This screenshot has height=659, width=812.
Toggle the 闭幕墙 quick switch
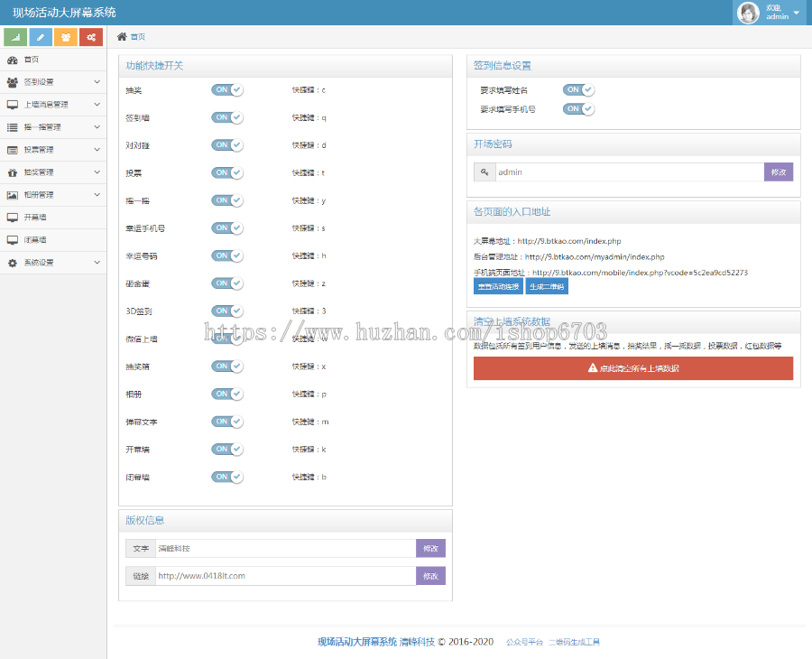(x=227, y=477)
